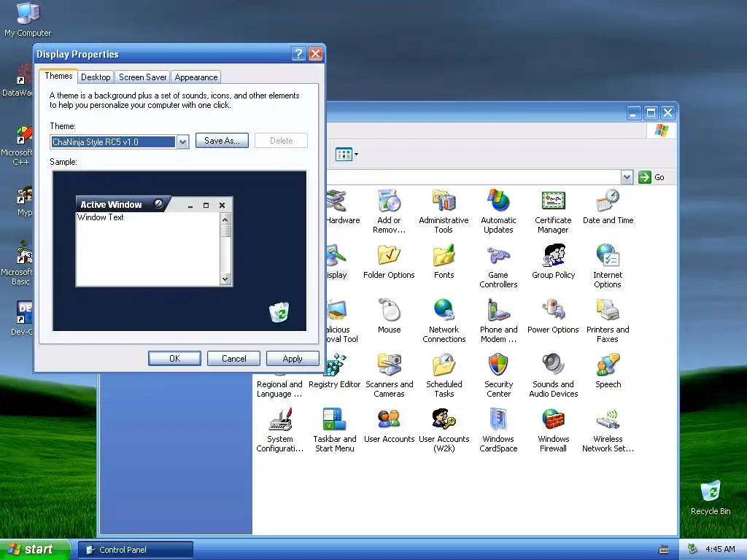Open Sounds and Audio Devices icon
The image size is (747, 560).
553,365
